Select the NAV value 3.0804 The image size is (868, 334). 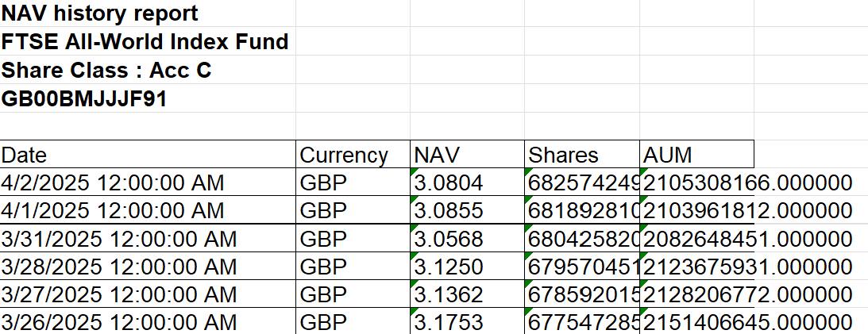467,182
